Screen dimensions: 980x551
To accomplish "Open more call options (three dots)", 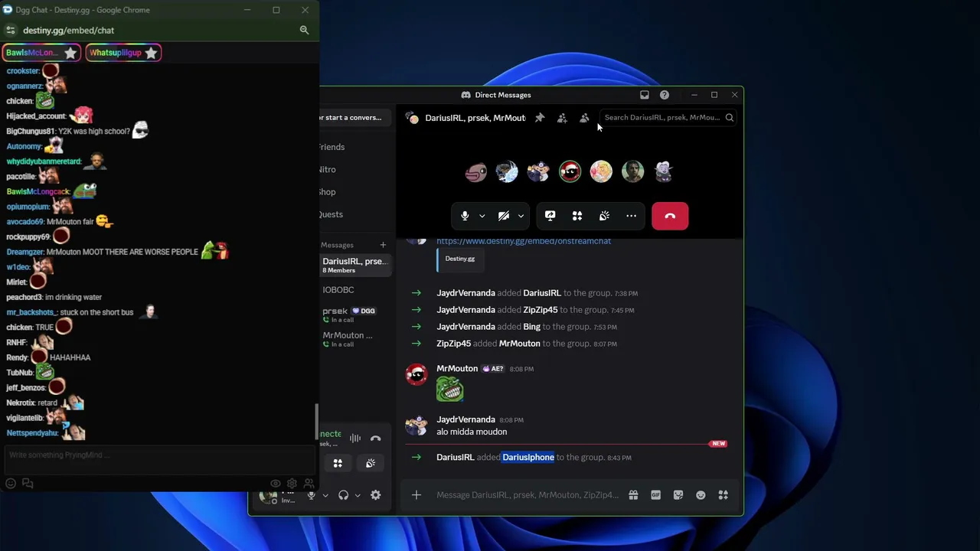I will (631, 216).
